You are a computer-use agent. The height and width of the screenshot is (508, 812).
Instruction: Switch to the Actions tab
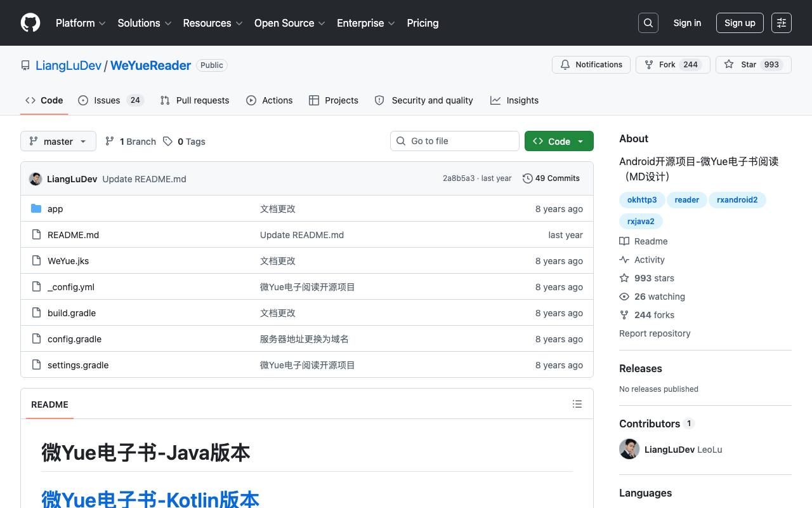[270, 100]
